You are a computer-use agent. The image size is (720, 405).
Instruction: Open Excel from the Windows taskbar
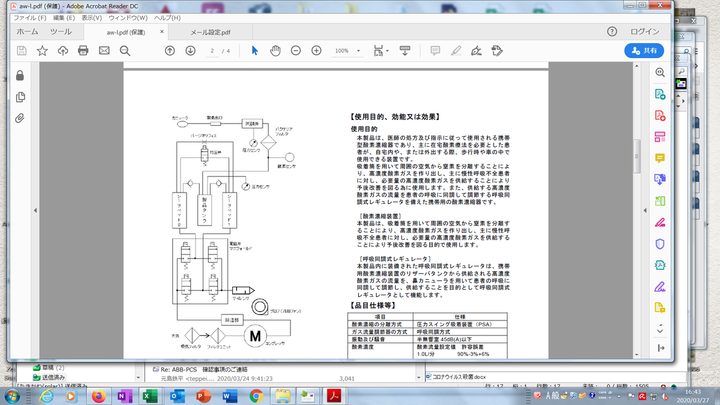point(149,395)
